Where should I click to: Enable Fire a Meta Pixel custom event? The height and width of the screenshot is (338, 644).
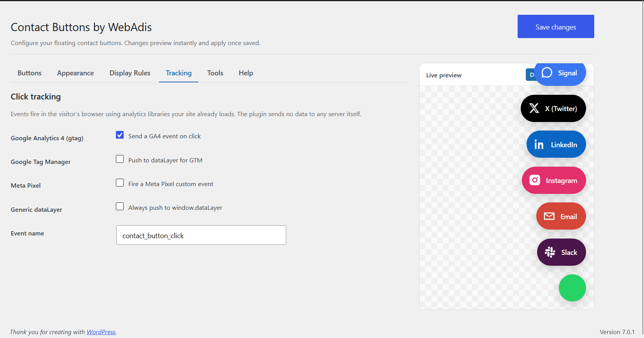(120, 183)
